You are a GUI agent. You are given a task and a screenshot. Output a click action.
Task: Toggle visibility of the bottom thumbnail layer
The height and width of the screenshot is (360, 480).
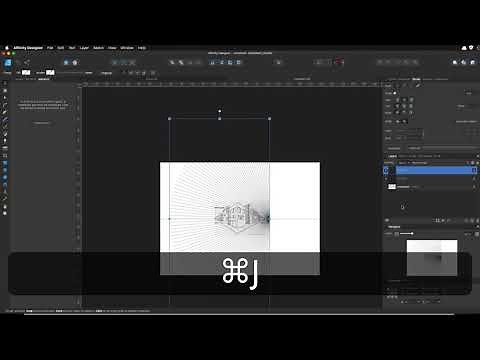pyautogui.click(x=474, y=187)
